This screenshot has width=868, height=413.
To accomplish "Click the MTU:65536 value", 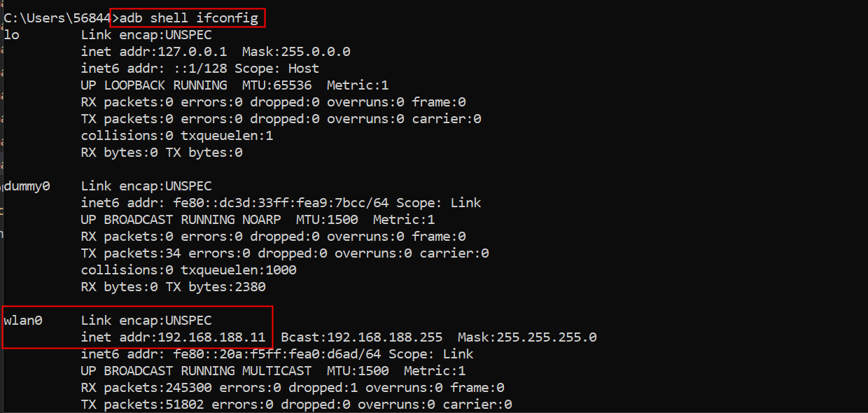I will (276, 85).
